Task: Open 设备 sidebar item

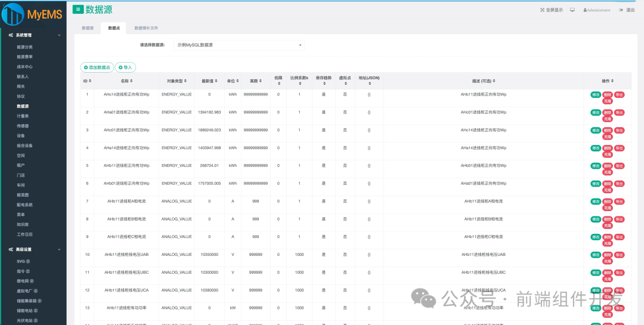Action: pos(20,135)
